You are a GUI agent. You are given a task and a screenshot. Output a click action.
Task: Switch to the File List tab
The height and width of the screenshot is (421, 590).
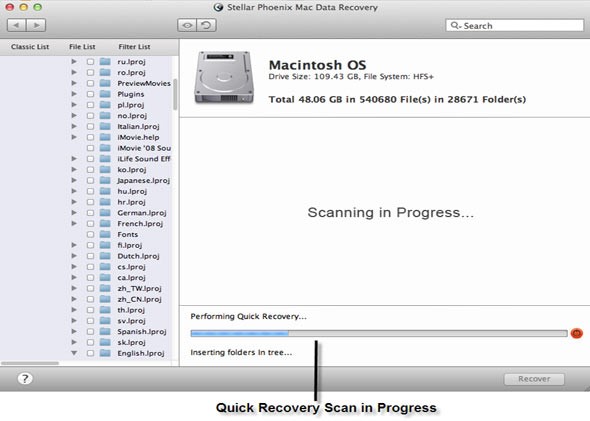click(x=82, y=47)
